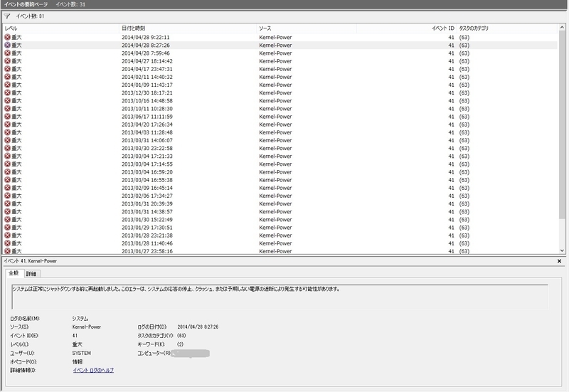
Task: Click Kernel-Power source in 2014/04/28 9:22:11 row
Action: (x=275, y=37)
